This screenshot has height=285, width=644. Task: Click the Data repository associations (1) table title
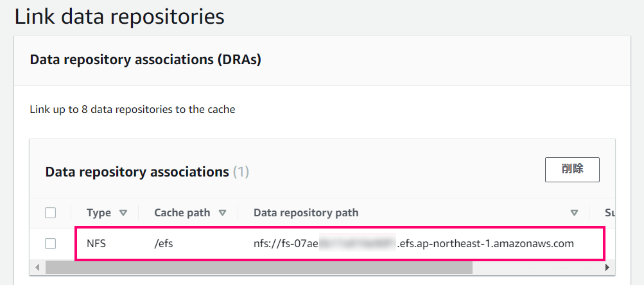(x=147, y=172)
